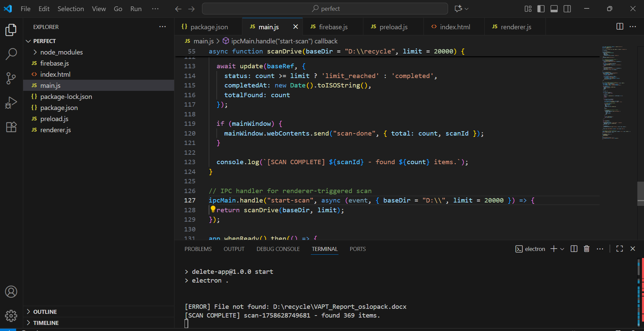Collapse the PERFECT project folder
Viewport: 644px width, 331px height.
28,41
